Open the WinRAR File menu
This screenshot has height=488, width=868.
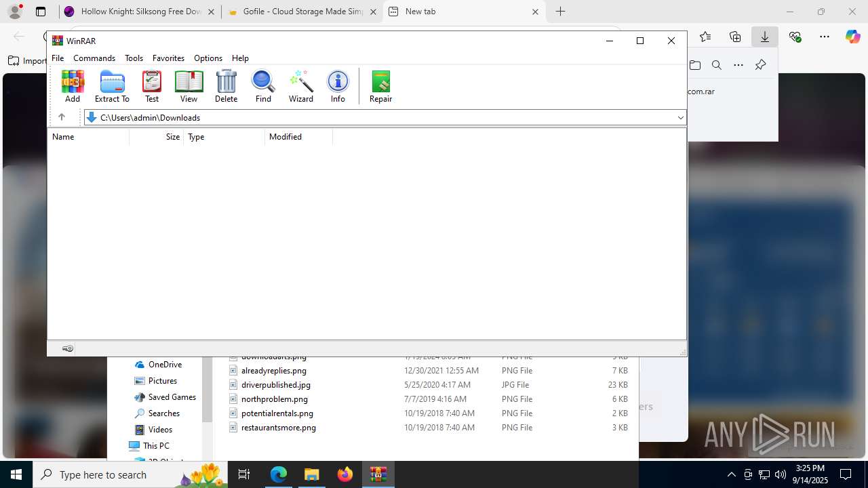tap(58, 58)
